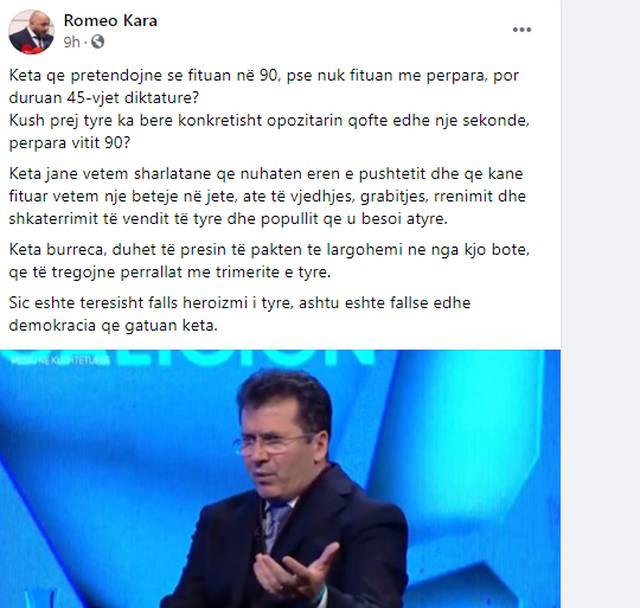Click the line "duruan 45-vjet diktature?"
This screenshot has width=640, height=608.
pyautogui.click(x=104, y=98)
